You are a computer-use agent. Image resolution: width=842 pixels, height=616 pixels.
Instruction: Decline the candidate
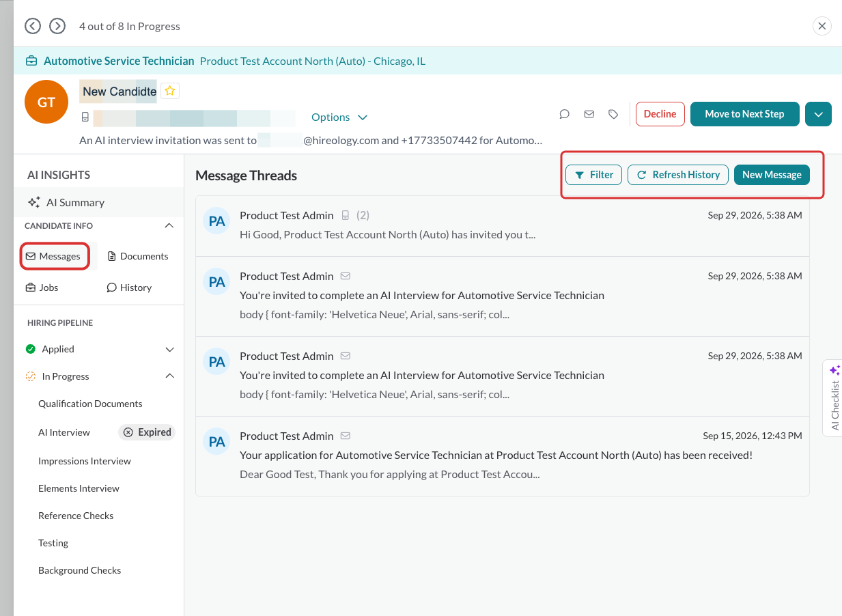tap(660, 114)
